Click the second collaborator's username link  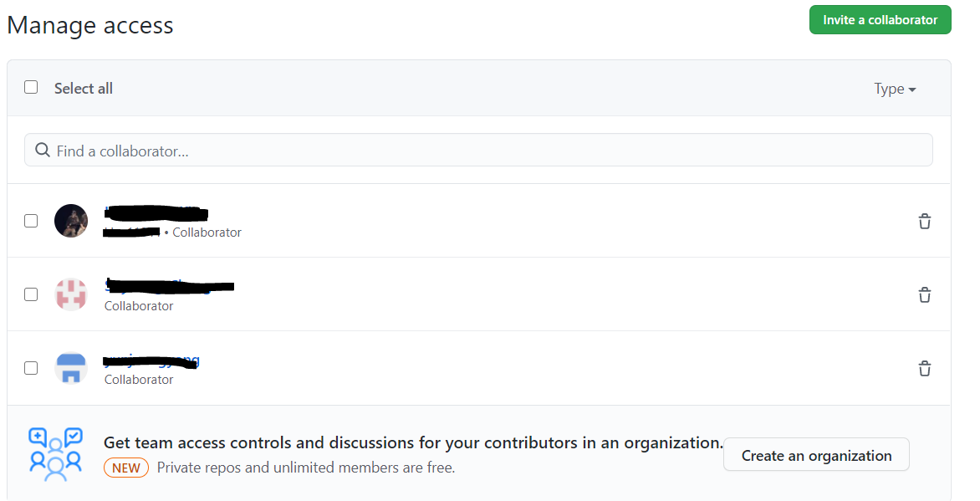tap(169, 286)
